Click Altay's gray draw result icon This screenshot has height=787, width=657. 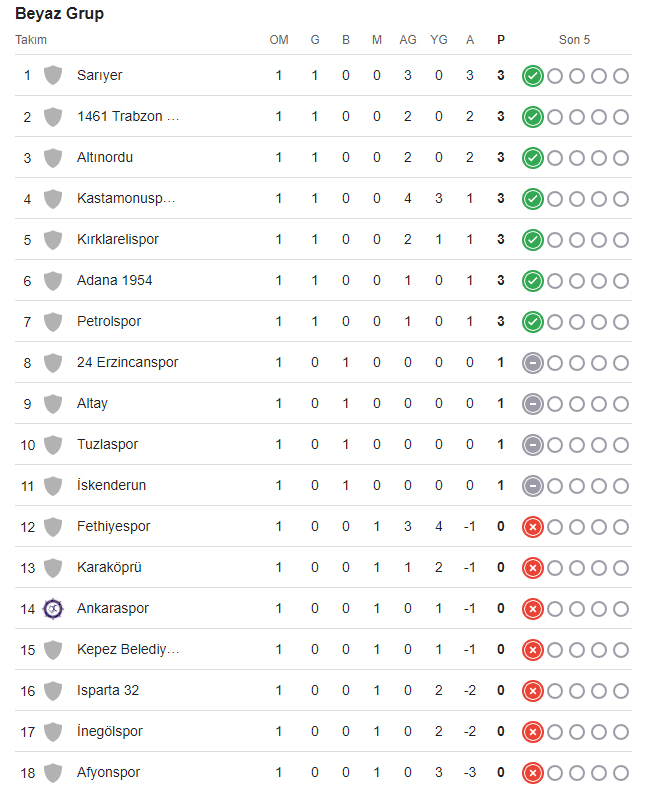point(533,404)
